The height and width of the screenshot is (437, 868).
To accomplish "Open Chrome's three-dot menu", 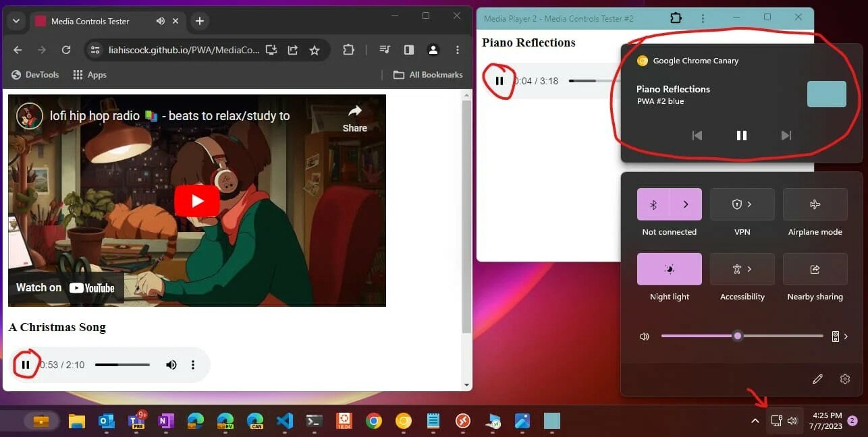I will coord(458,50).
